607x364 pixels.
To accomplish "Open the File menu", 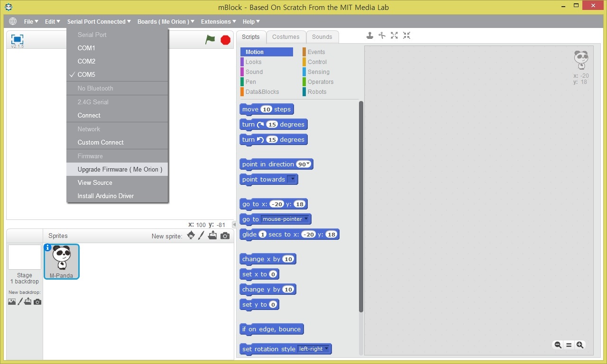I will click(x=31, y=21).
